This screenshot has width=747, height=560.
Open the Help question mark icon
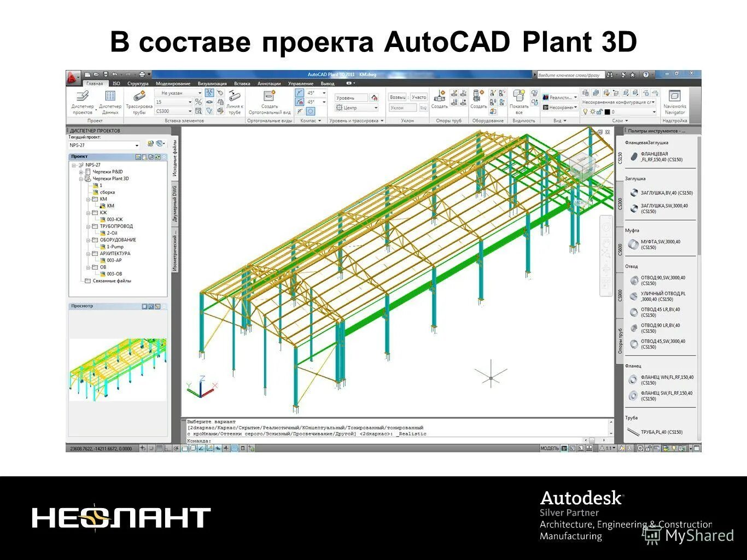(646, 74)
